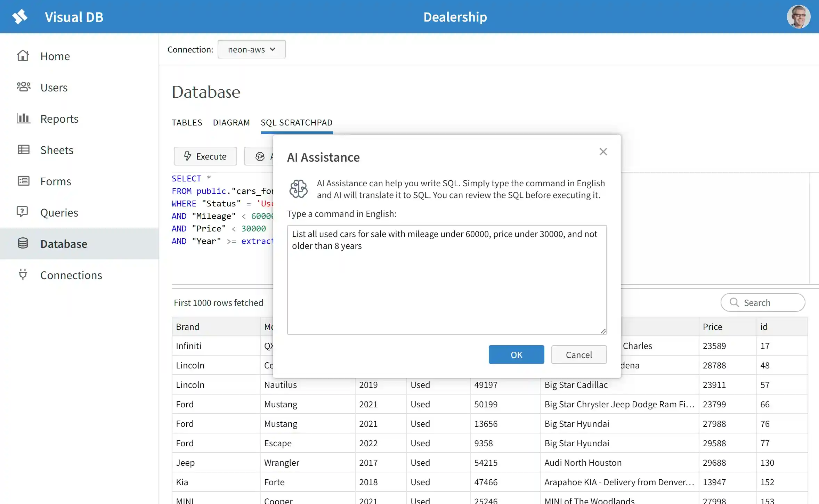The width and height of the screenshot is (819, 504).
Task: Click the Visual DB logo icon
Action: [x=20, y=17]
